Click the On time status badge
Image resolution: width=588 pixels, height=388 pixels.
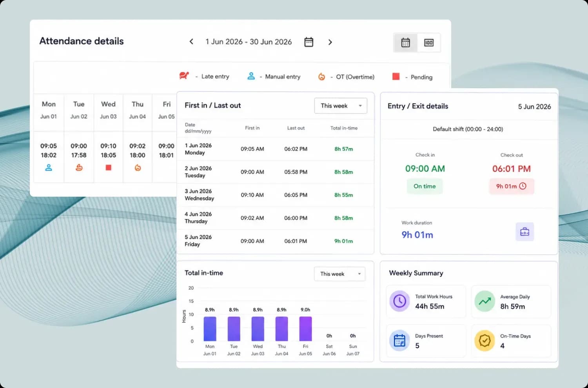point(425,186)
